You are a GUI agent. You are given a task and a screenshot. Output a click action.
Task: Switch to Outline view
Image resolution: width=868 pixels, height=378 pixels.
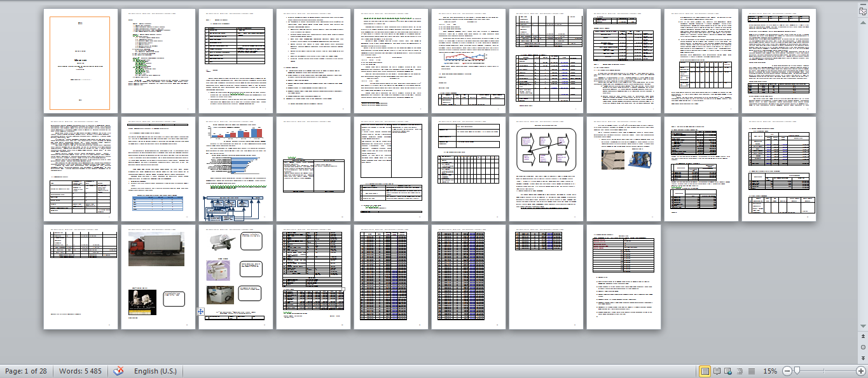click(740, 371)
